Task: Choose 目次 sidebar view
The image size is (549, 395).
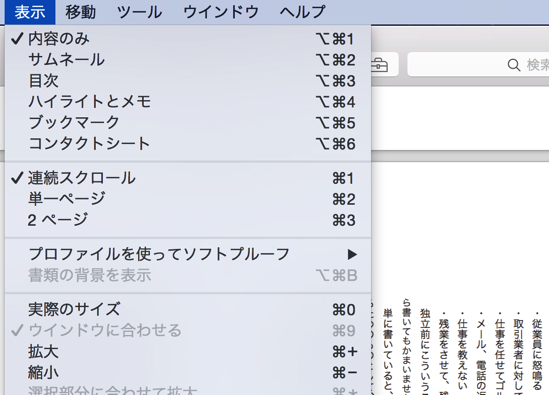Action: point(188,81)
